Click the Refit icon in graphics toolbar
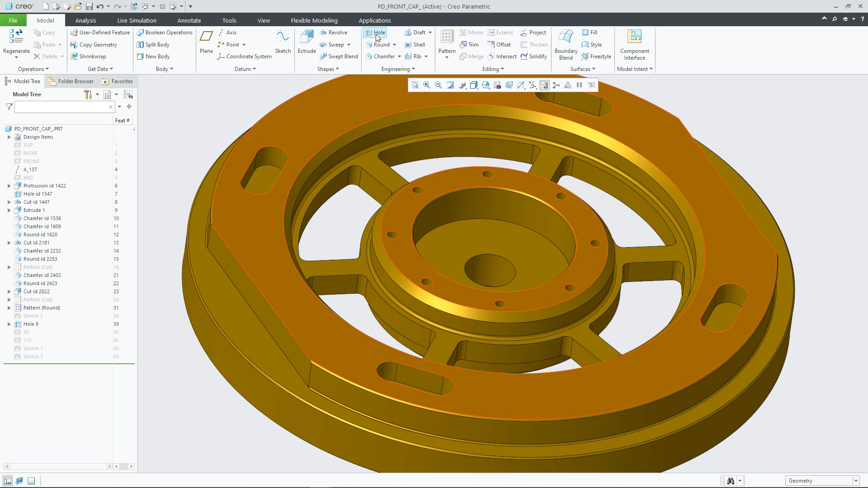Screen dimensions: 868x488 pyautogui.click(x=415, y=85)
